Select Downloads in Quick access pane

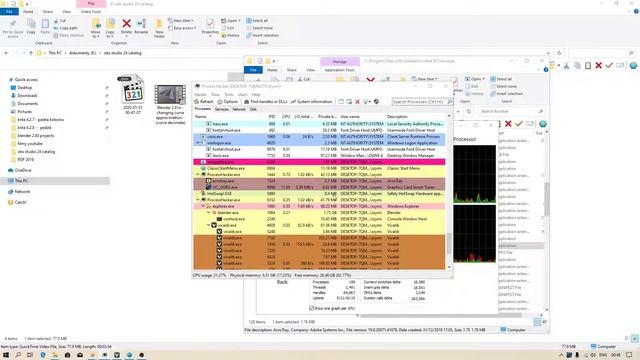(27, 96)
